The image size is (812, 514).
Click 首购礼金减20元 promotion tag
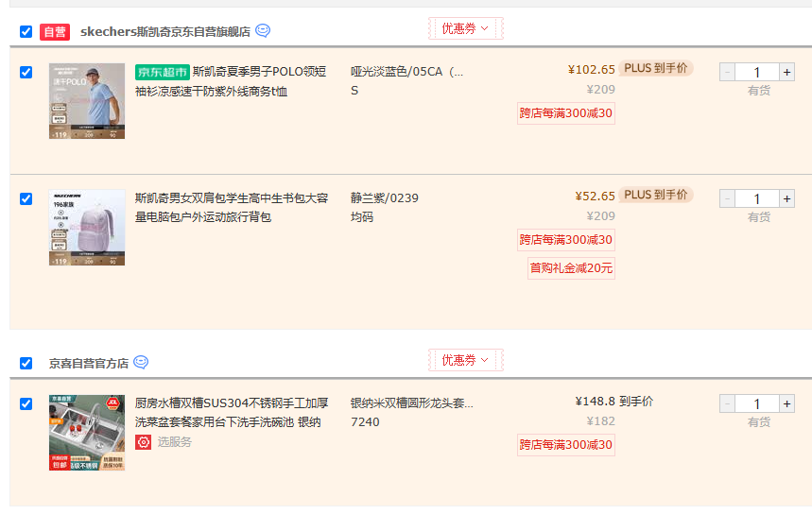571,268
